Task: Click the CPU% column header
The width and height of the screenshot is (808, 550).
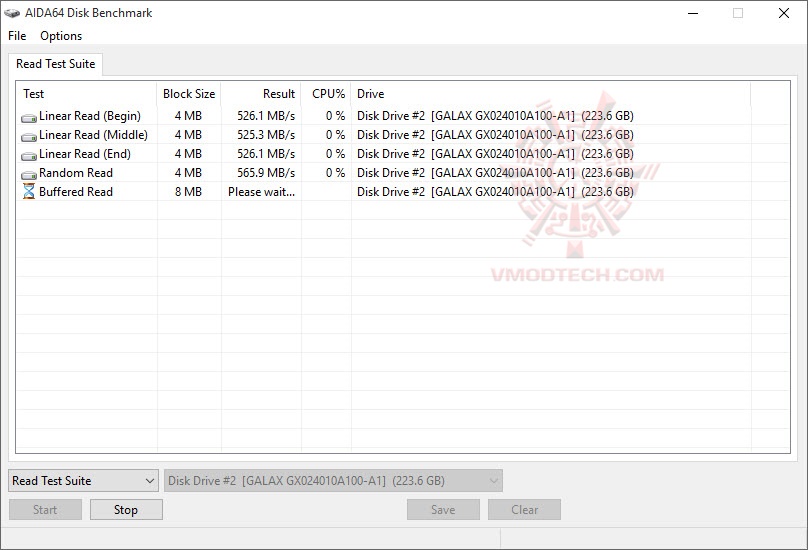Action: [x=326, y=94]
